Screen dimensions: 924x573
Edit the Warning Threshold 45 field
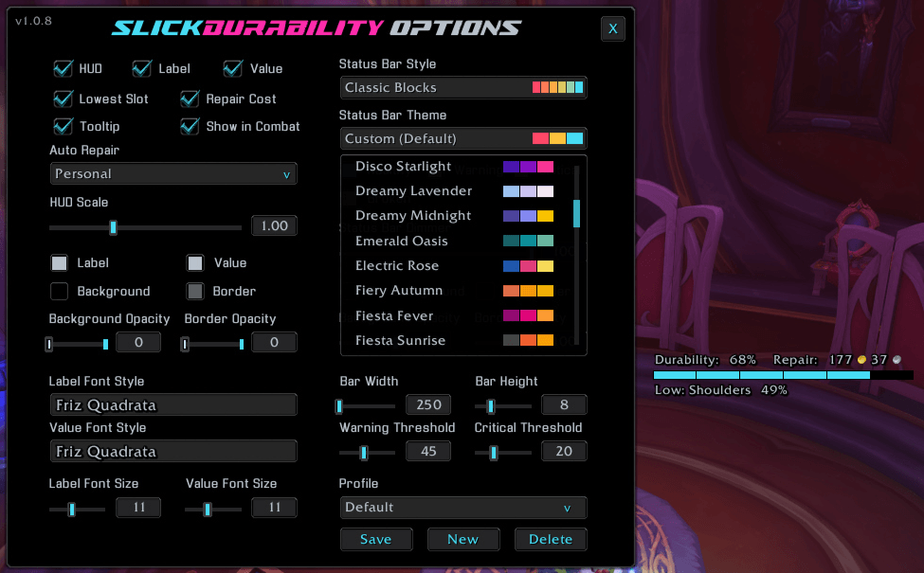(x=428, y=451)
